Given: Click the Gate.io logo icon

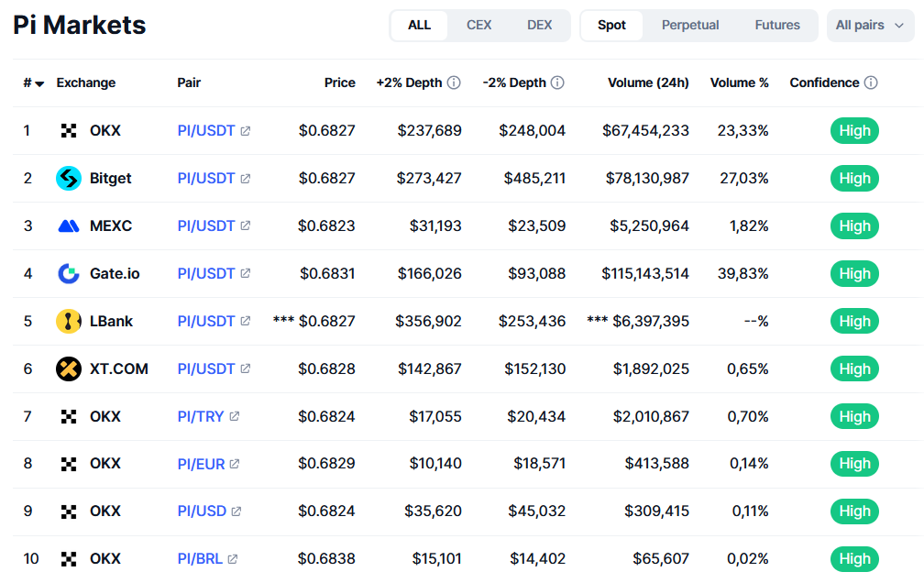Looking at the screenshot, I should tap(69, 273).
